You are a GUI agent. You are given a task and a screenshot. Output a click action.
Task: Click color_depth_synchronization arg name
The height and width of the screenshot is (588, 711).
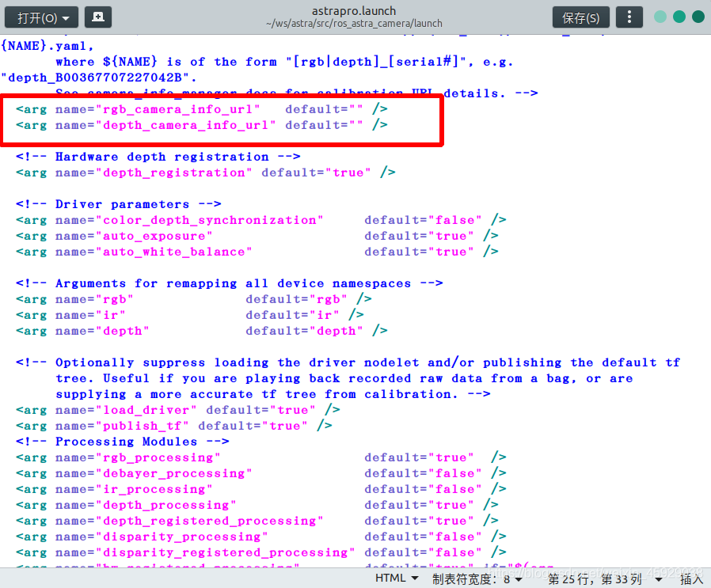point(209,220)
